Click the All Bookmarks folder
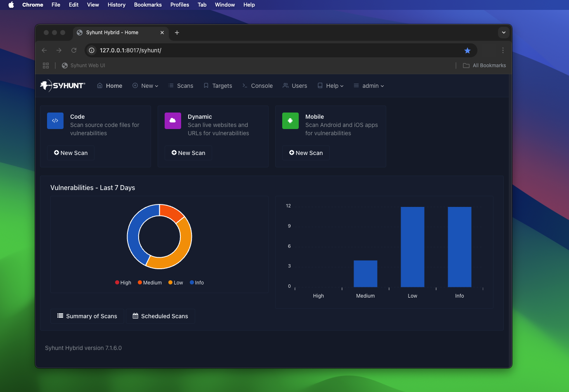 tap(484, 66)
